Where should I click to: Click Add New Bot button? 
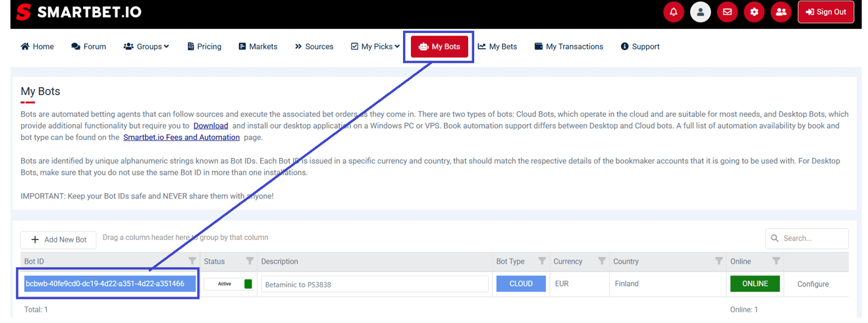tap(59, 239)
